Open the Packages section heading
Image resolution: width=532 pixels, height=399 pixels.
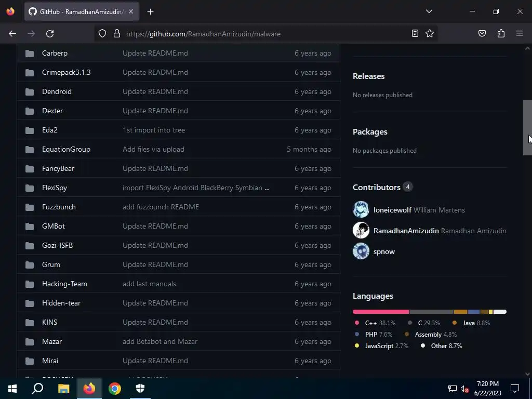tap(370, 131)
